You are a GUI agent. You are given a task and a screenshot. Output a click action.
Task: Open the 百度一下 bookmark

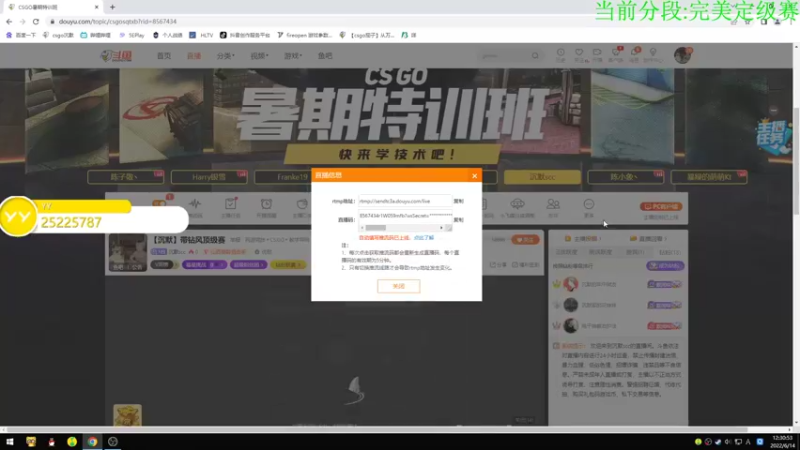point(21,35)
